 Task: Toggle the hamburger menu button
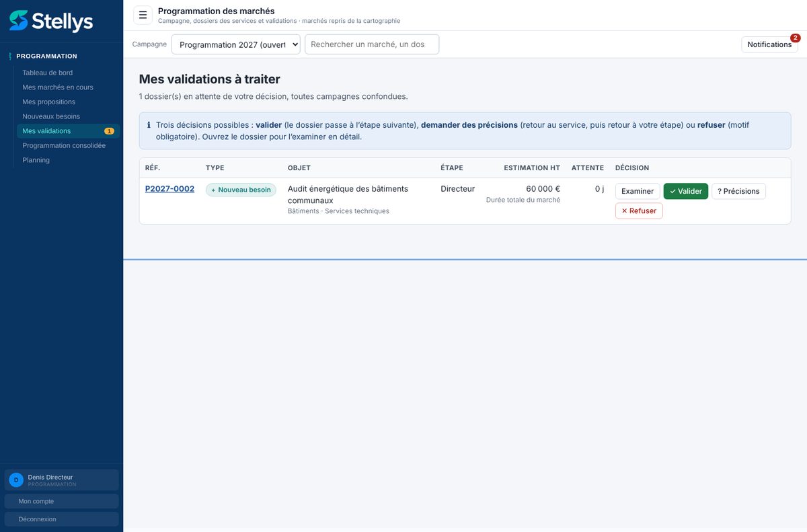143,15
